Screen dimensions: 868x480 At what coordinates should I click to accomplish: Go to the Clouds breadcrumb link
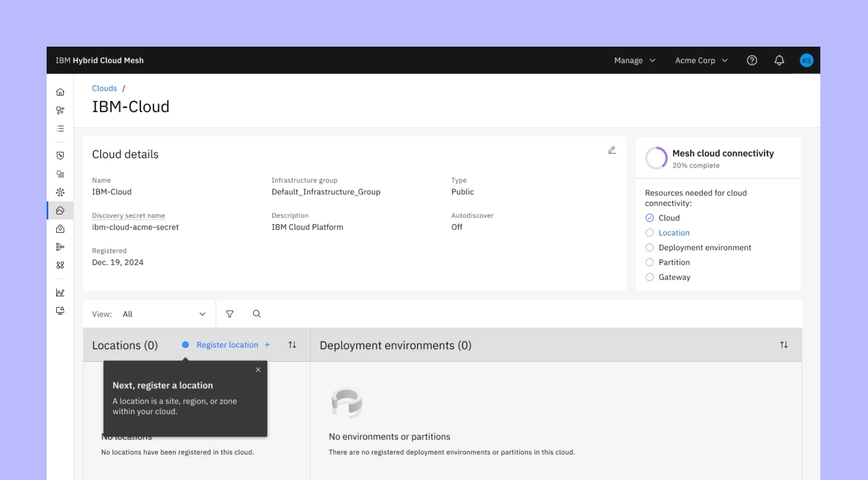tap(104, 88)
